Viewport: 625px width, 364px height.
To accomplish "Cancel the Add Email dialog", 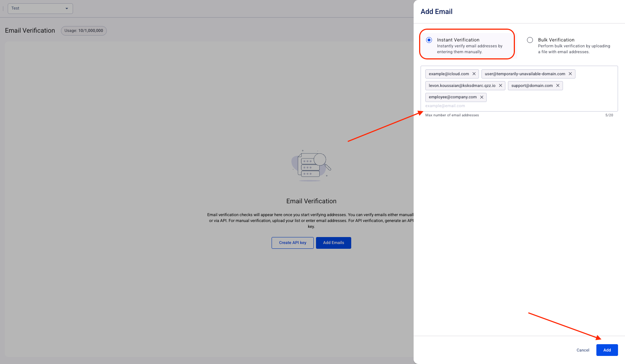I will tap(582, 350).
